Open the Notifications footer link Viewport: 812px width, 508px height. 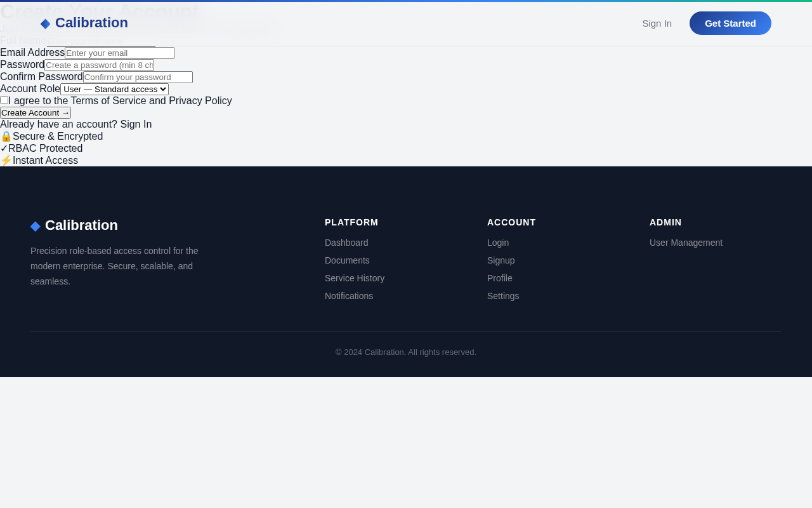(x=349, y=296)
